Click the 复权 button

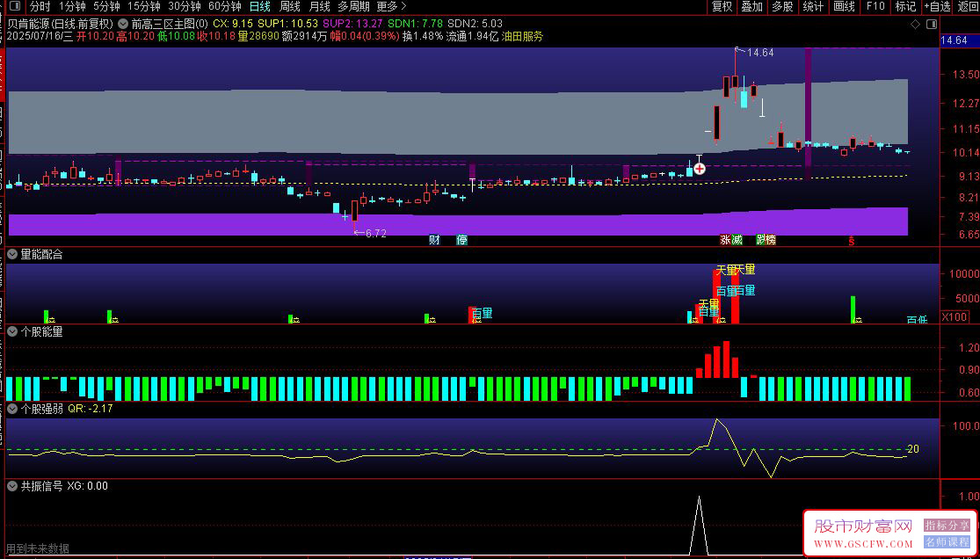[x=722, y=7]
